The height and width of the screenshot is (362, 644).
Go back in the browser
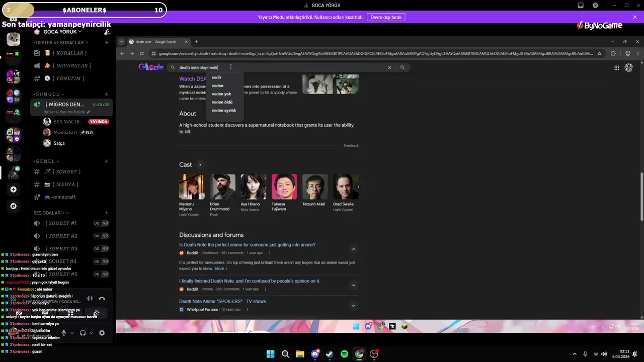[x=122, y=53]
